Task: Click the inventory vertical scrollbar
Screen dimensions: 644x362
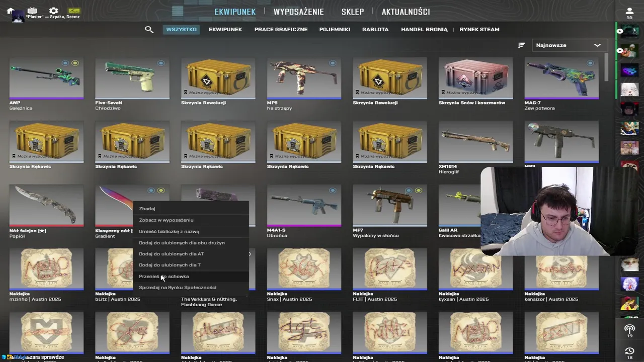Action: coord(606,67)
